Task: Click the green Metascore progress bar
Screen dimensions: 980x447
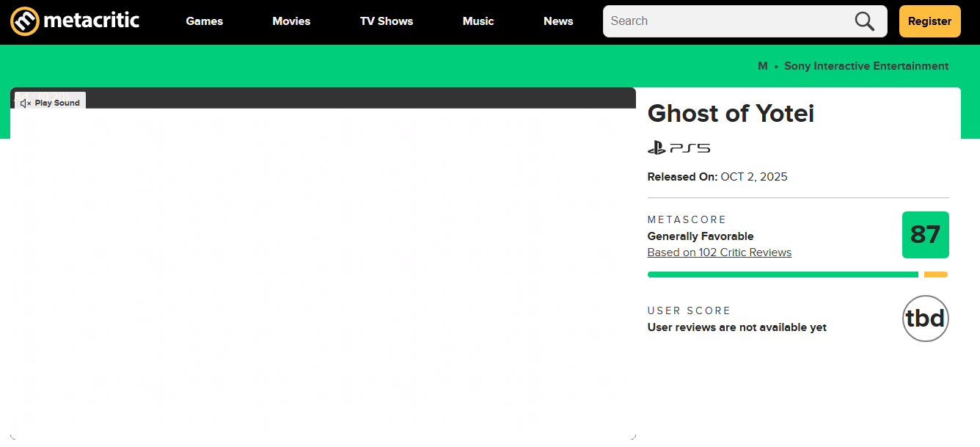Action: (x=781, y=274)
